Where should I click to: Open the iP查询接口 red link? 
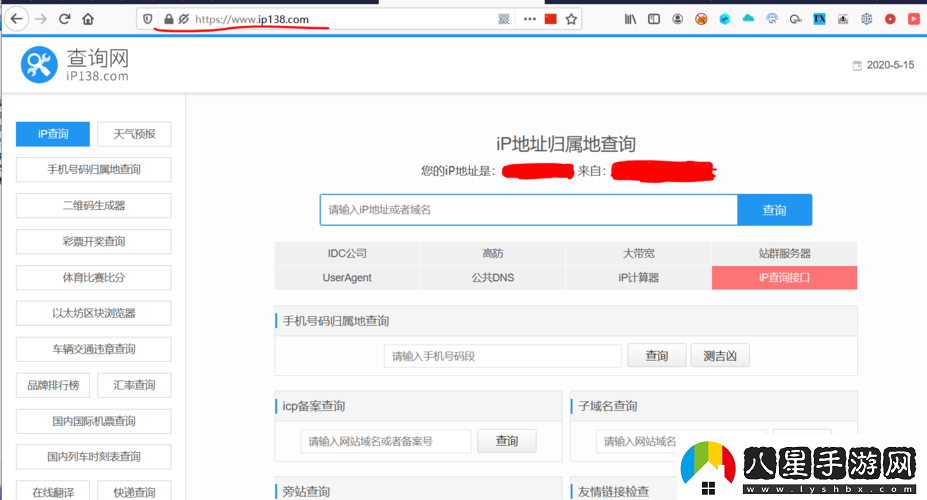pos(784,278)
